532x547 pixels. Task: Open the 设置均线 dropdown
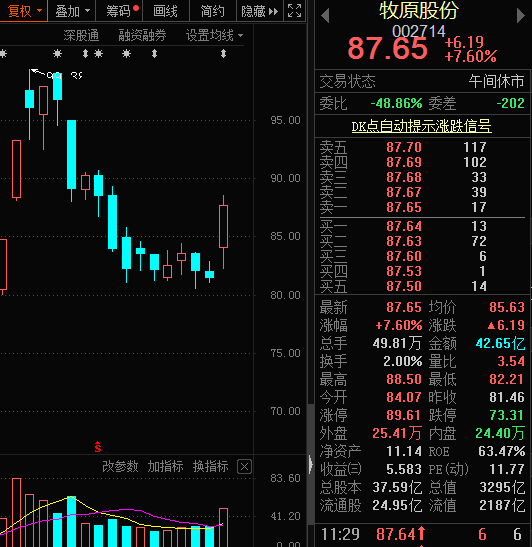pos(214,36)
